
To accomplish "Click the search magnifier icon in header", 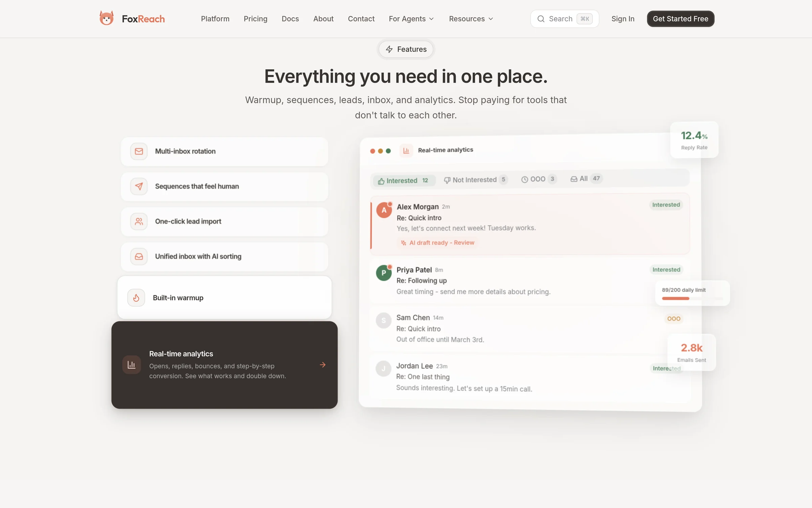I will pyautogui.click(x=541, y=19).
